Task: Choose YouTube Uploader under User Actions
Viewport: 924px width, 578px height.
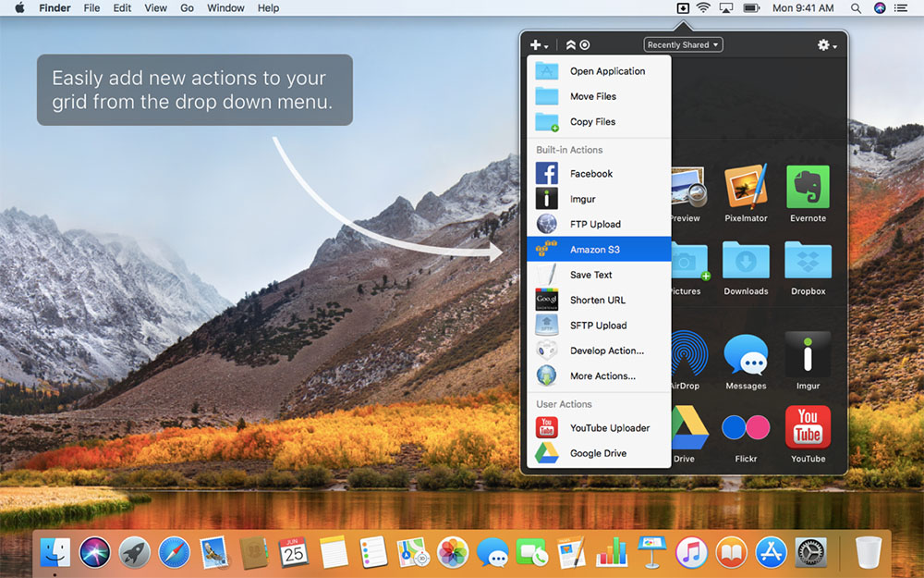Action: (x=599, y=427)
